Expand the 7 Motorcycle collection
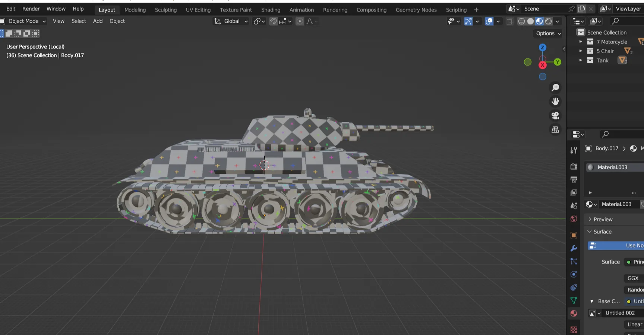This screenshot has width=644, height=335. pos(581,42)
